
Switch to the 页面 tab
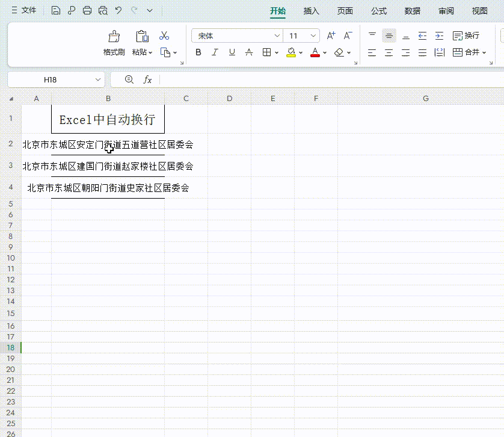point(345,11)
